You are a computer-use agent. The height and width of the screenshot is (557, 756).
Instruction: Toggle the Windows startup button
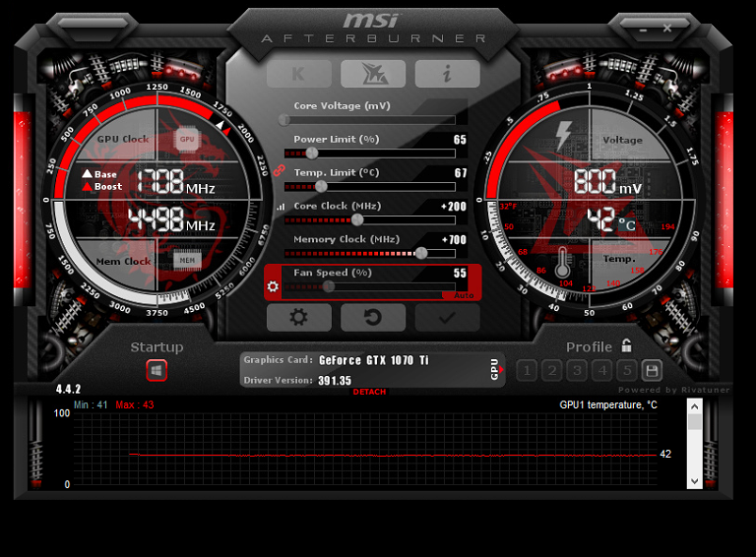(x=157, y=371)
